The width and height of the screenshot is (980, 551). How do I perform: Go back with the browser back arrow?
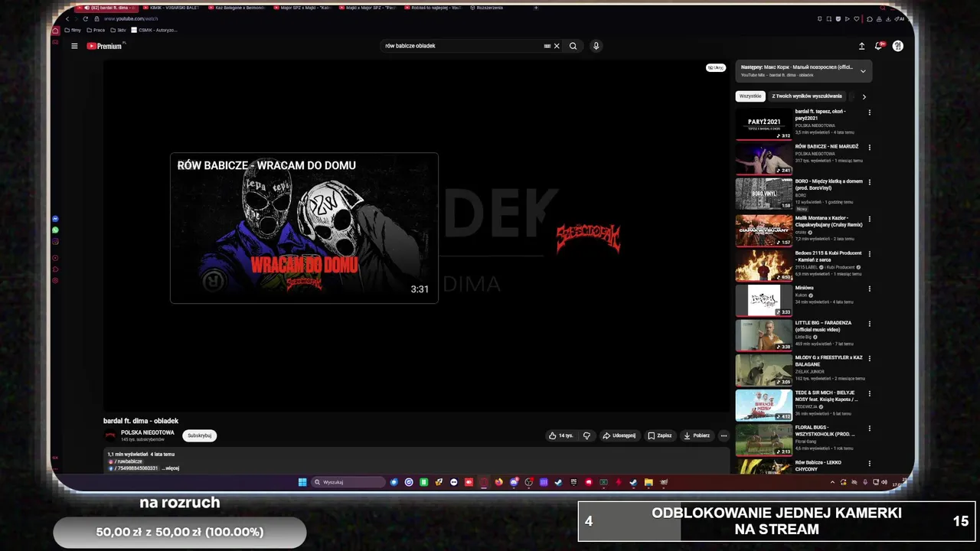coord(67,18)
